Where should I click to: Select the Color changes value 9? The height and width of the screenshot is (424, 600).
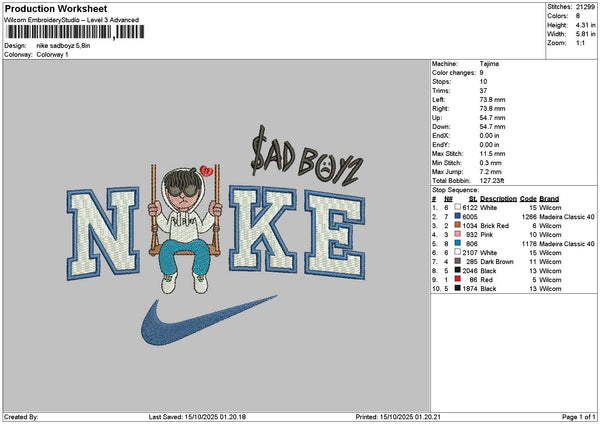pyautogui.click(x=481, y=73)
